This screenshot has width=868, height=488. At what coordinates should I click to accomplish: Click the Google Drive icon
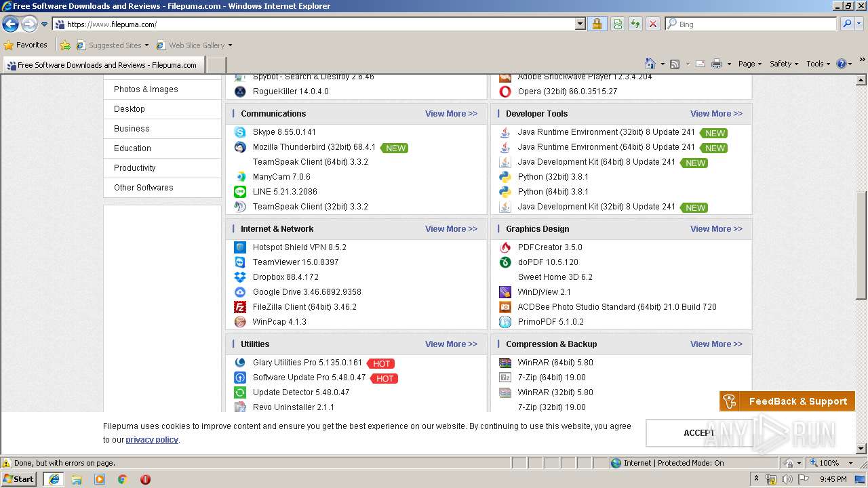pyautogui.click(x=240, y=292)
